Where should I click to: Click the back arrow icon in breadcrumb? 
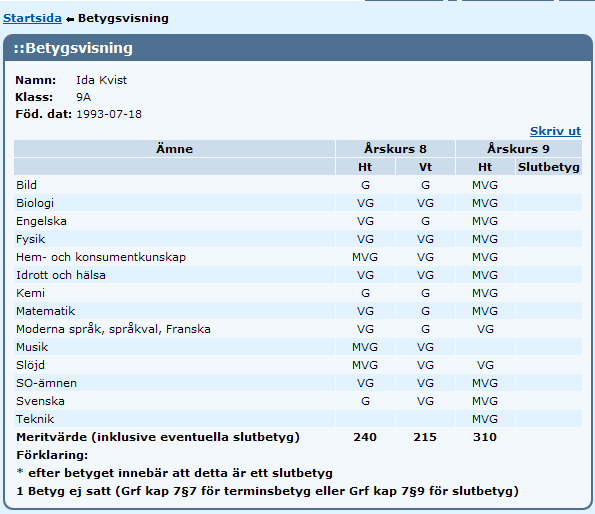[70, 19]
